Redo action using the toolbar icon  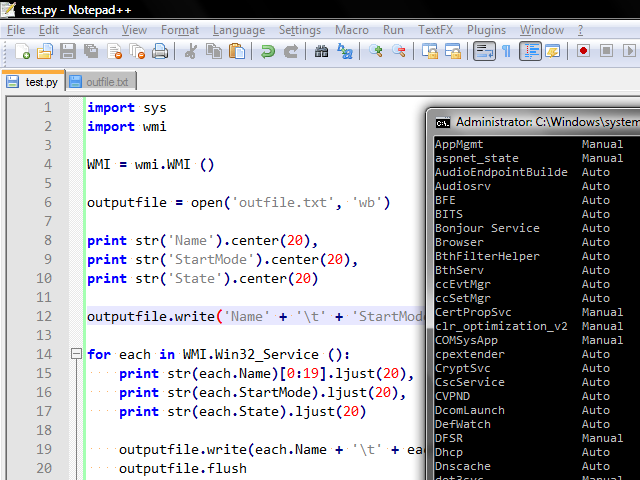point(291,51)
